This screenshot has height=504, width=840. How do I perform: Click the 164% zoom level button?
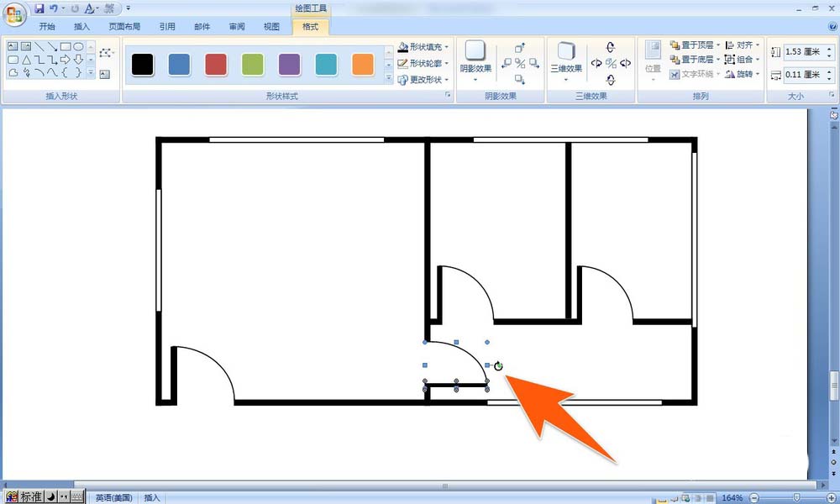732,498
